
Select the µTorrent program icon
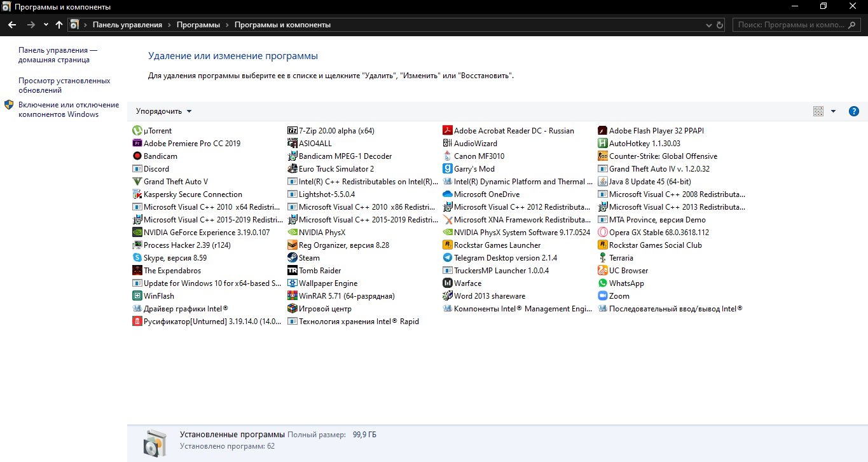137,131
